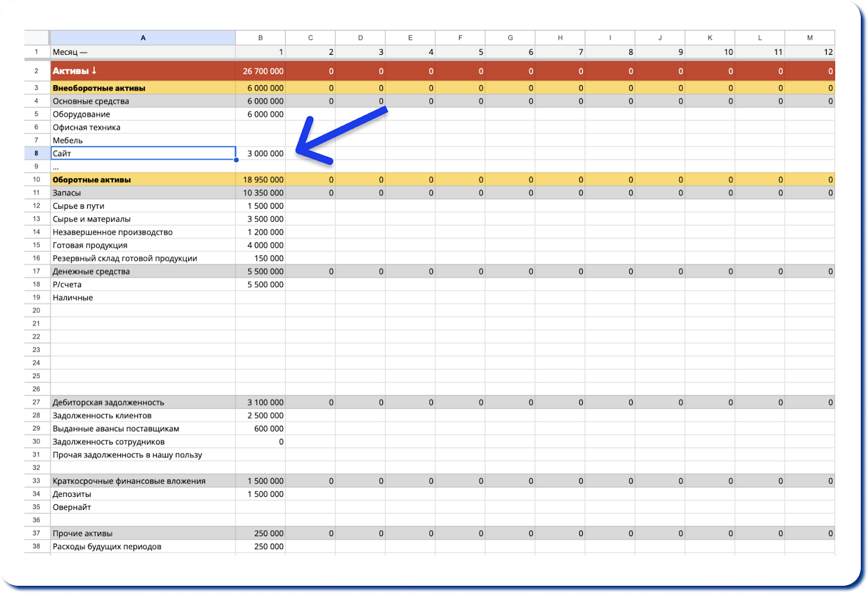Viewport: 868px width, 593px height.
Task: Click the 'Депозиты' value 1 500 000
Action: (x=261, y=494)
